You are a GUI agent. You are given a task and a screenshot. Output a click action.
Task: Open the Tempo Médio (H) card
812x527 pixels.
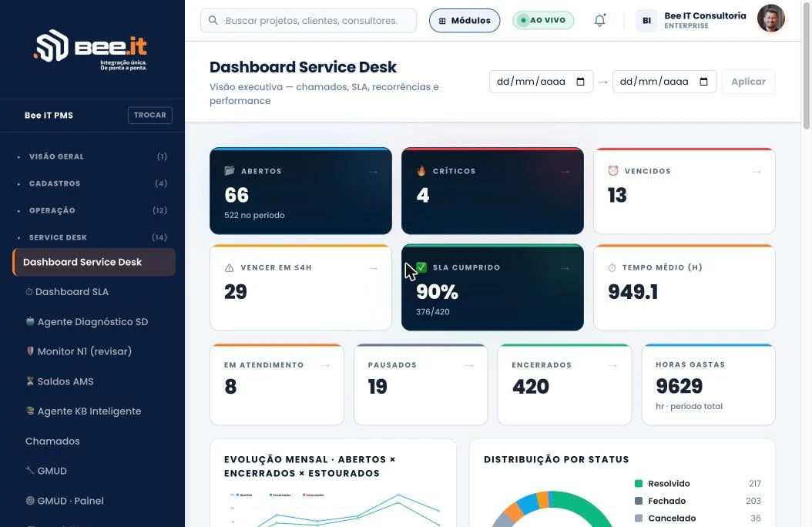(684, 287)
